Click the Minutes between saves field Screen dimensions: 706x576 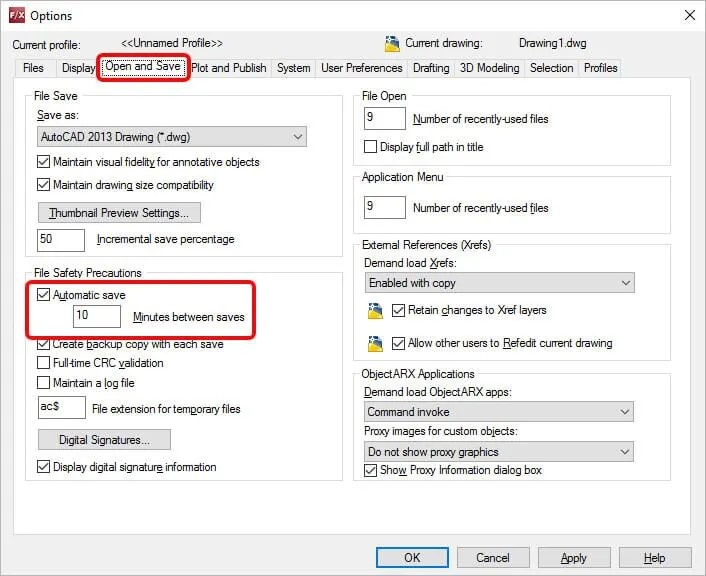tap(97, 316)
